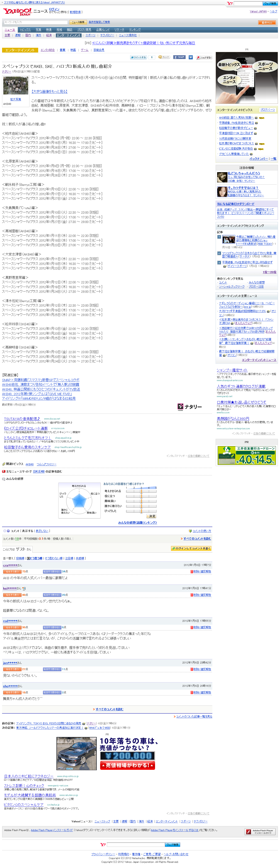Image resolution: width=280 pixels, height=868 pixels.
Task: Open AKB48 related topic link
Action: [30, 464]
